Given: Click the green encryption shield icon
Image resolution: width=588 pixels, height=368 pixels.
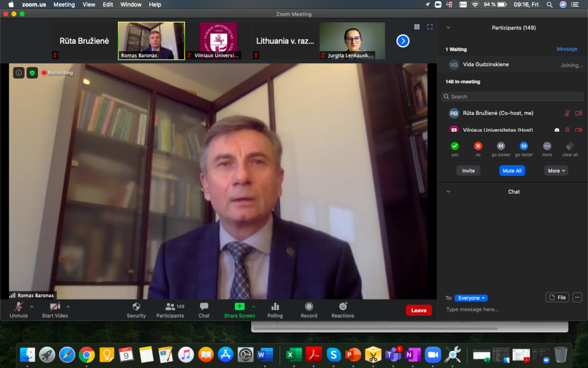Looking at the screenshot, I should pos(32,73).
